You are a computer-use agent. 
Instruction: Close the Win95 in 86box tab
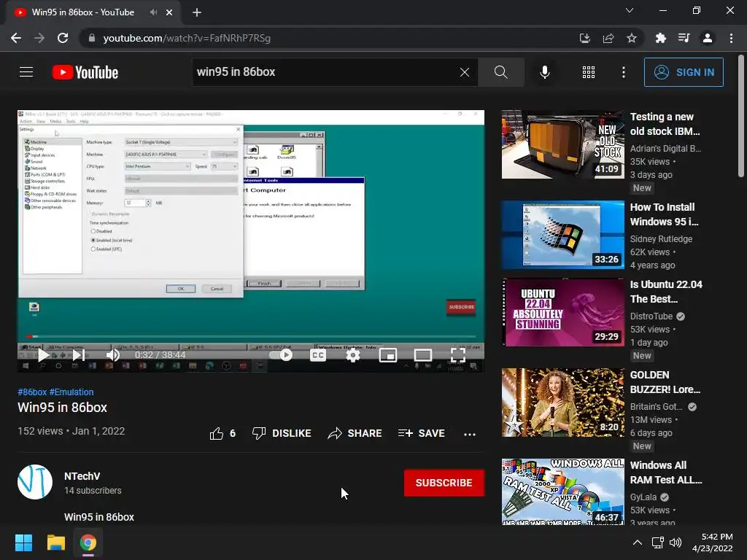(x=169, y=12)
